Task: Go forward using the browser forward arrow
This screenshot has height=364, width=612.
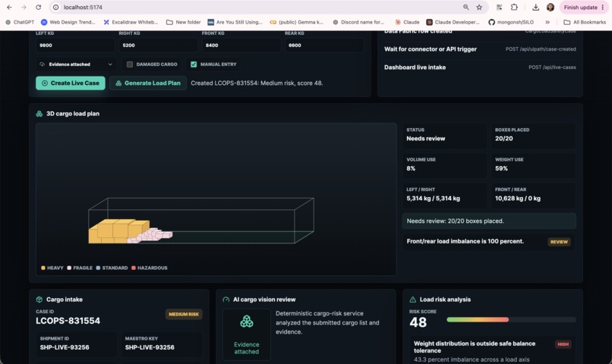Action: tap(24, 7)
